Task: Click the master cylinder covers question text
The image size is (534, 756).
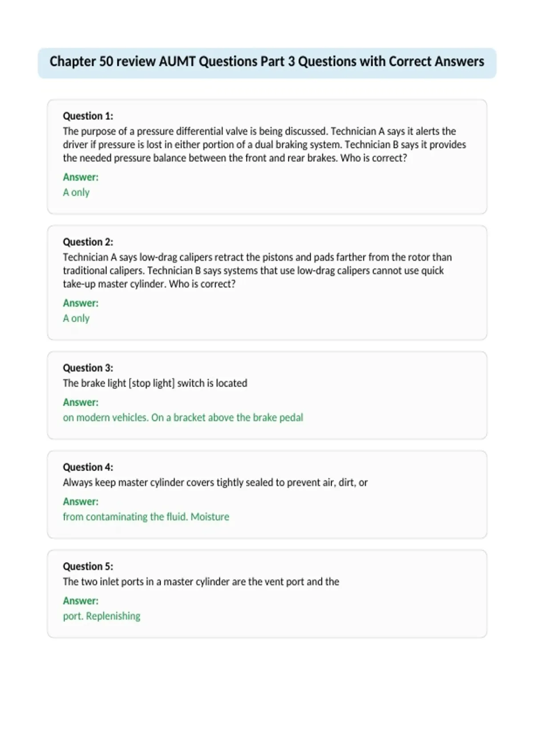Action: point(215,483)
